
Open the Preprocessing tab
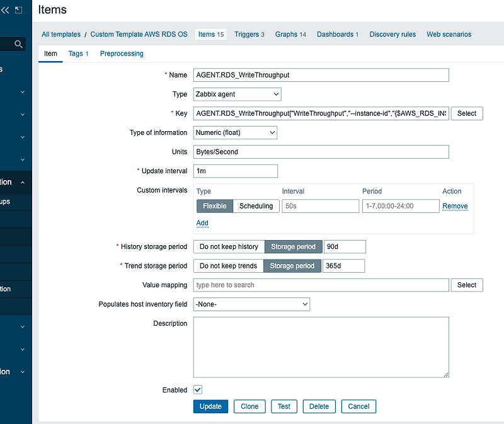point(121,54)
